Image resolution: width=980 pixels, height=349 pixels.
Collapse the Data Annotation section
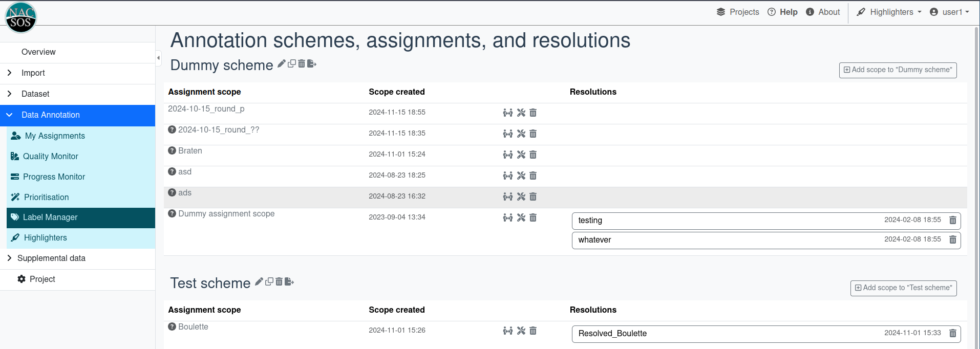(10, 115)
